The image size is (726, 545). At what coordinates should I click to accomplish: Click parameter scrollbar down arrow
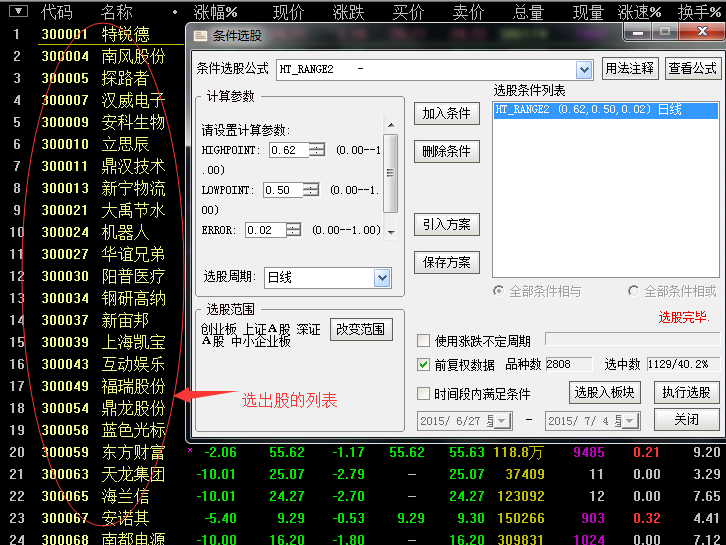[391, 232]
